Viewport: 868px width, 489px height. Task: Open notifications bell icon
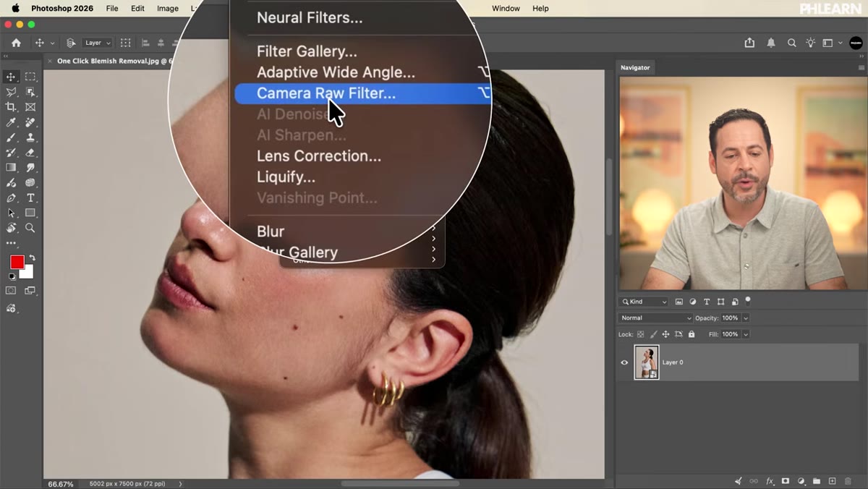pyautogui.click(x=771, y=43)
